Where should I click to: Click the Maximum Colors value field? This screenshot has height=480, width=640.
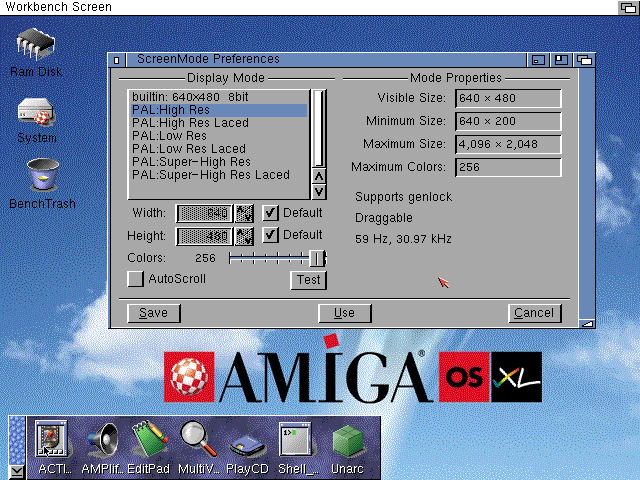(x=508, y=167)
